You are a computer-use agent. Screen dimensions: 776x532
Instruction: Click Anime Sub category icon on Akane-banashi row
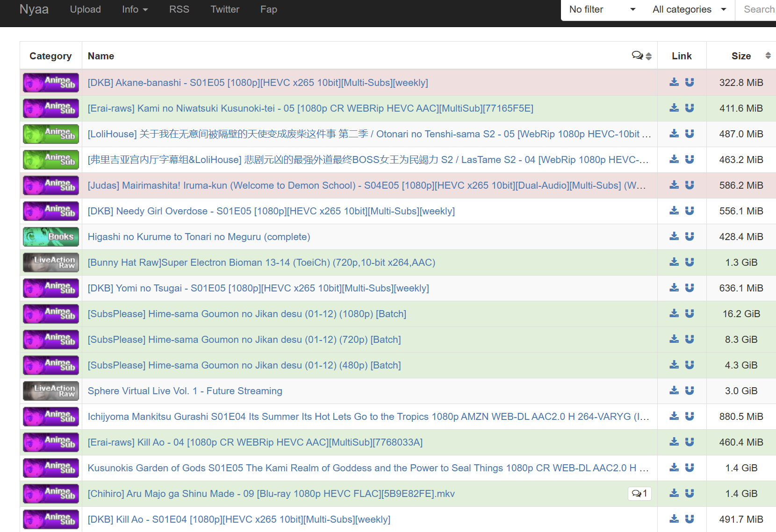click(51, 83)
